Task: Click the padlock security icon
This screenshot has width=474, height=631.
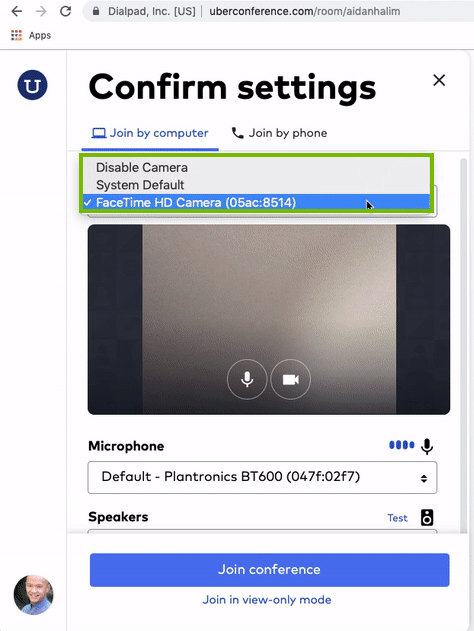Action: (96, 11)
